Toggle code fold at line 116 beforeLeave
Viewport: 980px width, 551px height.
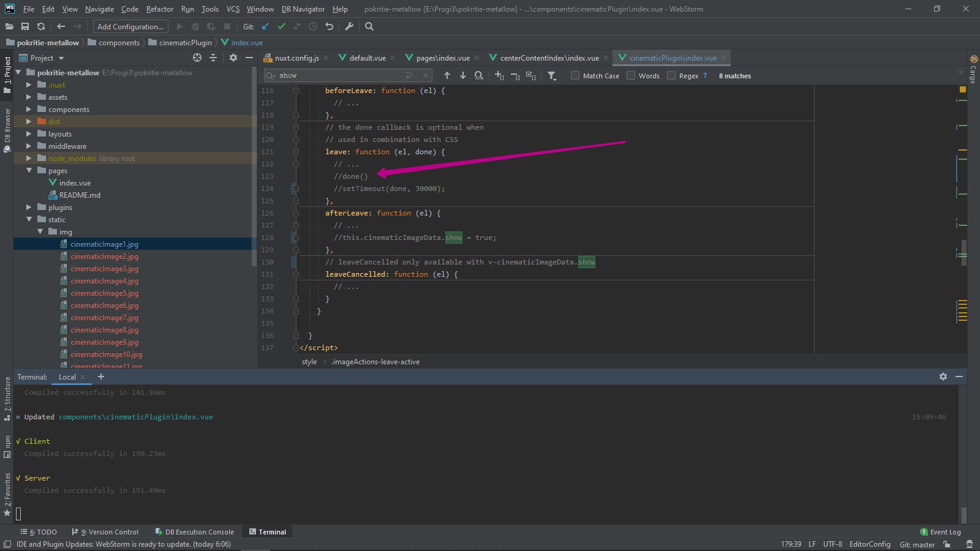[296, 91]
